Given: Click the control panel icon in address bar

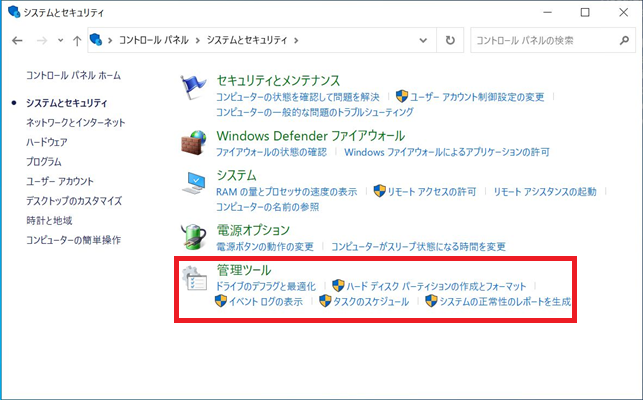Looking at the screenshot, I should [x=96, y=39].
